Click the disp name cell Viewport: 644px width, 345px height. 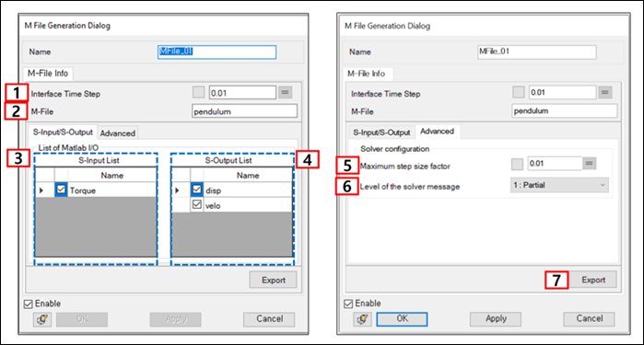(248, 190)
